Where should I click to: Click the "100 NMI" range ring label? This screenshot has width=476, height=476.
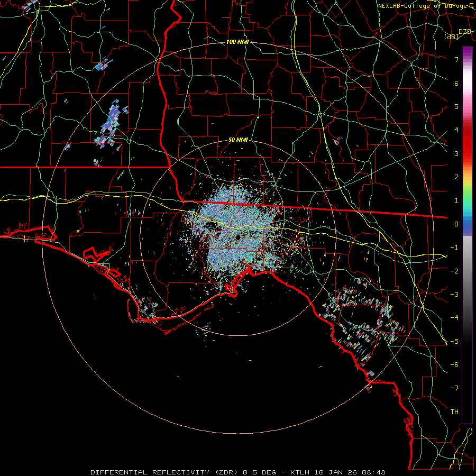(237, 42)
